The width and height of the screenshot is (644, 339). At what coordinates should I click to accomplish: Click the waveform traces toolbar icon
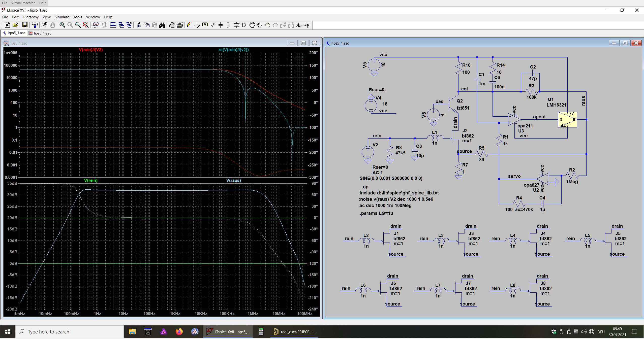coord(96,25)
